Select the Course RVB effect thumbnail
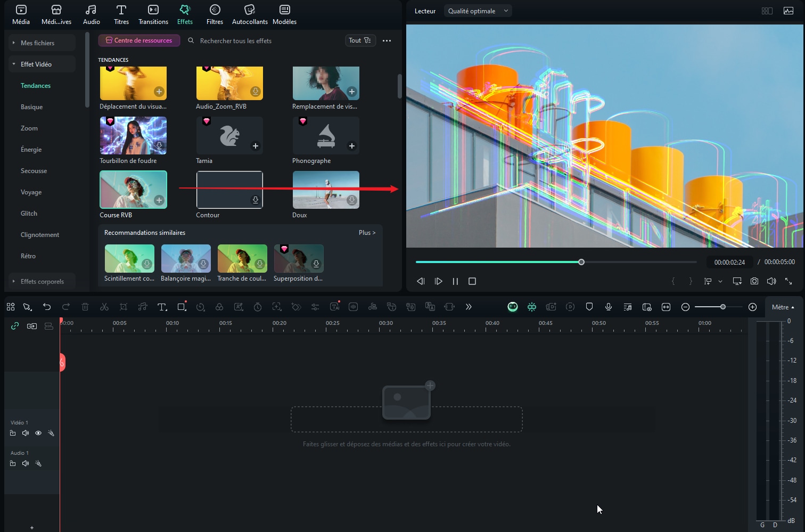This screenshot has width=805, height=532. click(133, 190)
